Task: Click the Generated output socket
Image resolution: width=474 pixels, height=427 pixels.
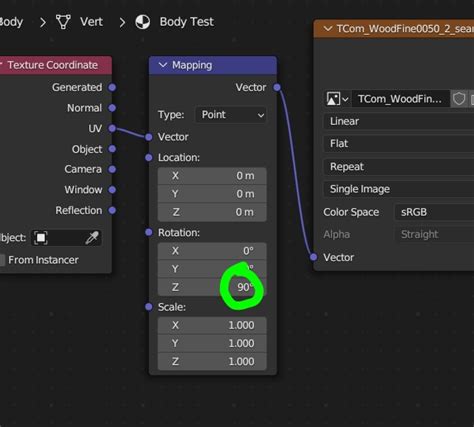Action: click(112, 87)
